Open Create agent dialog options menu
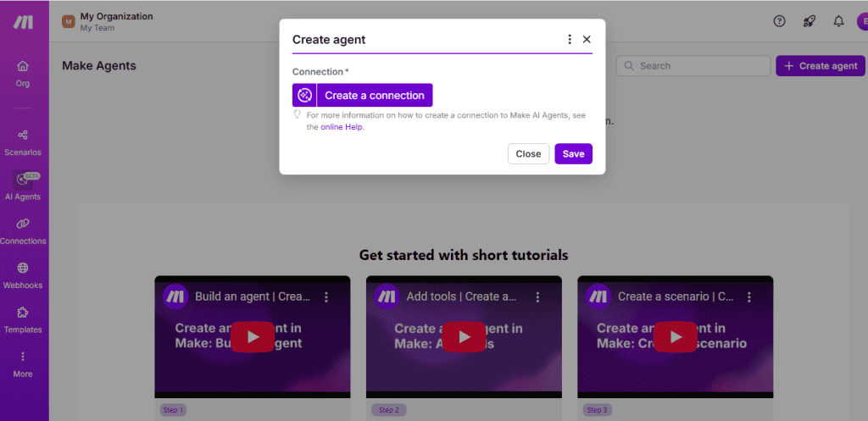This screenshot has height=421, width=868. 570,39
